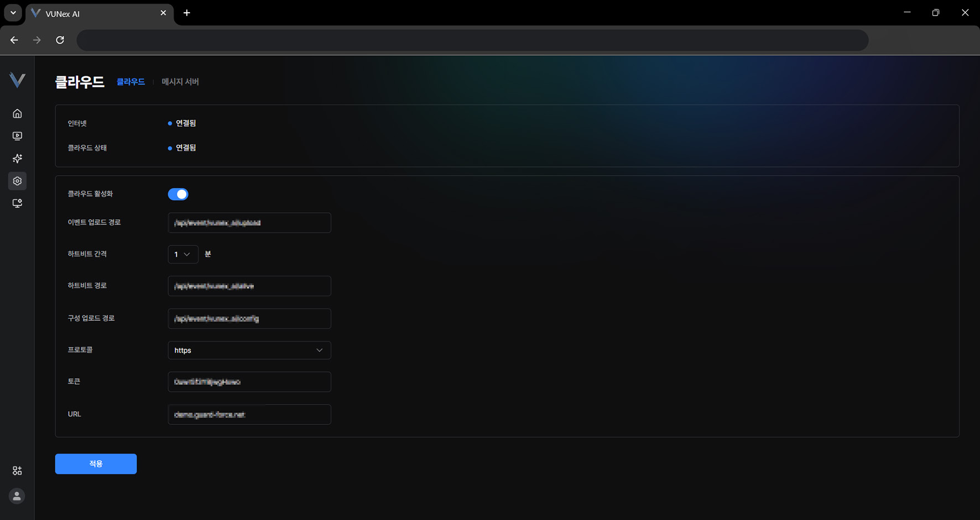Open the 프로토콜 https dropdown
Image resolution: width=980 pixels, height=520 pixels.
pyautogui.click(x=249, y=350)
